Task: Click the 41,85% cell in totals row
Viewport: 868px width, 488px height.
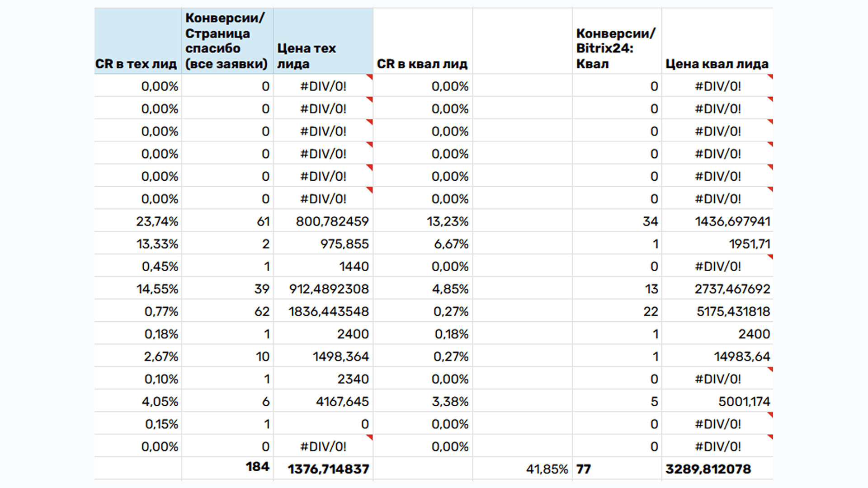Action: point(547,469)
